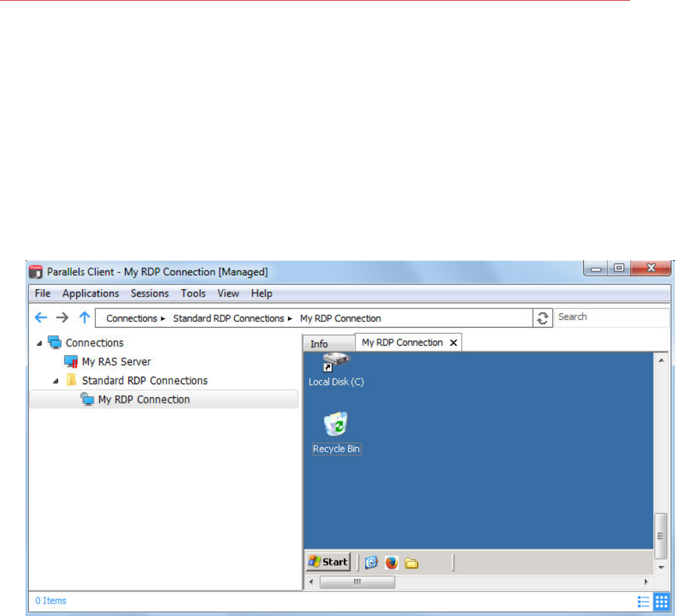Open the Tools menu
Viewport: 675px width, 616px height.
tap(193, 293)
